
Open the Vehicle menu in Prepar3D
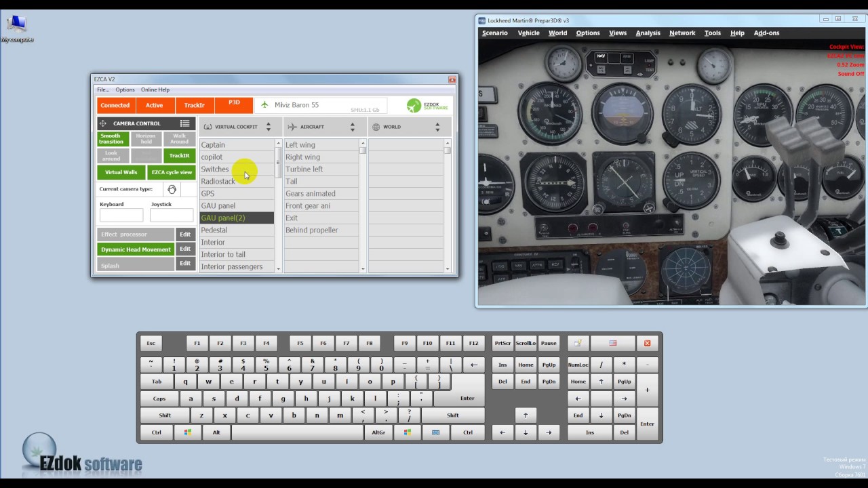click(529, 33)
